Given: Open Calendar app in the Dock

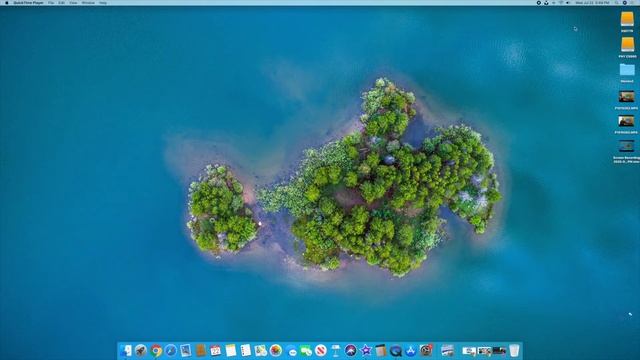Looking at the screenshot, I should [216, 351].
